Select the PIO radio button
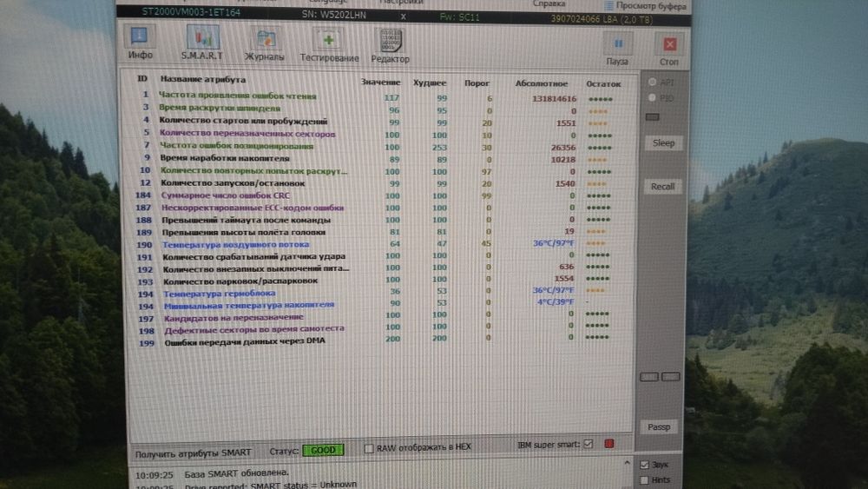868x489 pixels. pos(653,97)
